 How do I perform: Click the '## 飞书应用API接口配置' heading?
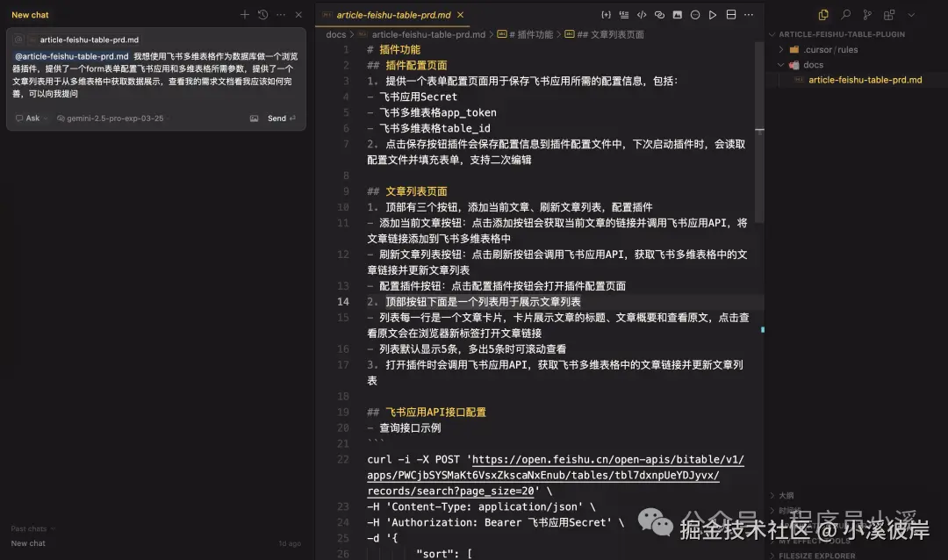click(427, 413)
